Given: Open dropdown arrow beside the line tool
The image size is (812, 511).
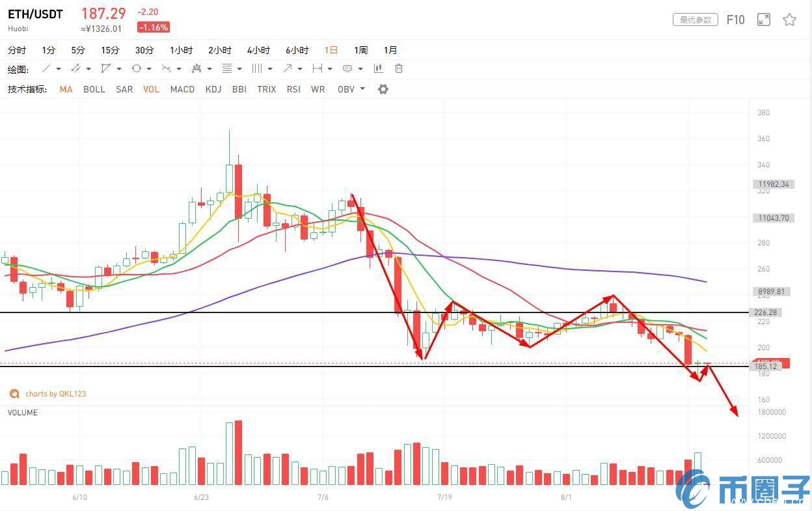Looking at the screenshot, I should coord(59,69).
